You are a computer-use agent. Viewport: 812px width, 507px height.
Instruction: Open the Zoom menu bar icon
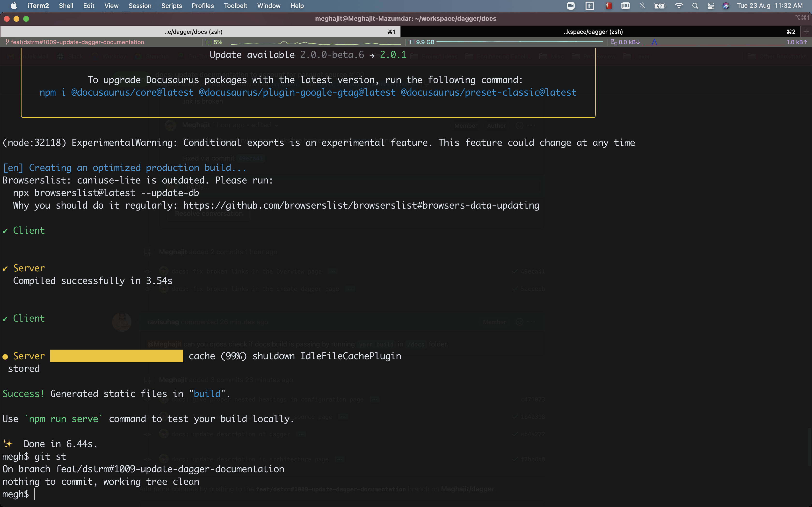(570, 6)
